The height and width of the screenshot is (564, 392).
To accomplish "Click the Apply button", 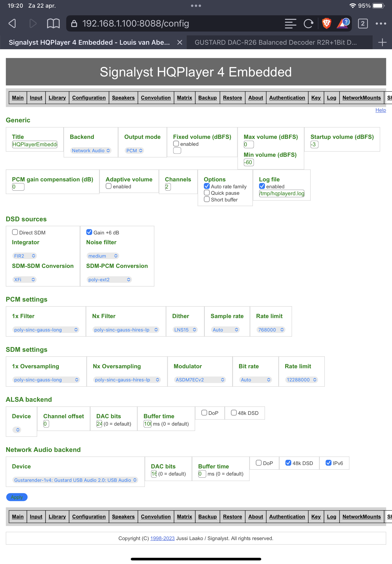I will (17, 497).
